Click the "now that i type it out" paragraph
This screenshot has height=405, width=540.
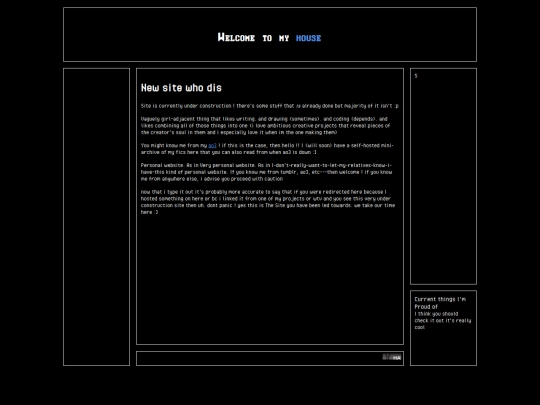(x=268, y=202)
